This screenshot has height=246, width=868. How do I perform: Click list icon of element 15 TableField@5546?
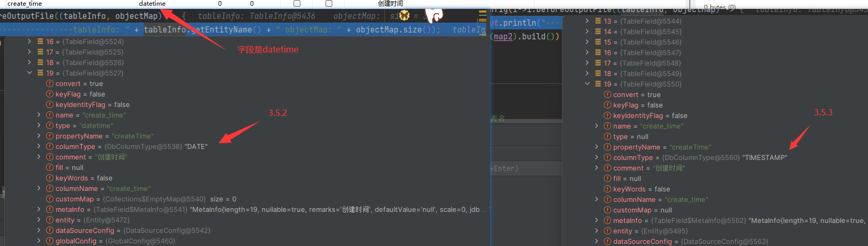(598, 42)
